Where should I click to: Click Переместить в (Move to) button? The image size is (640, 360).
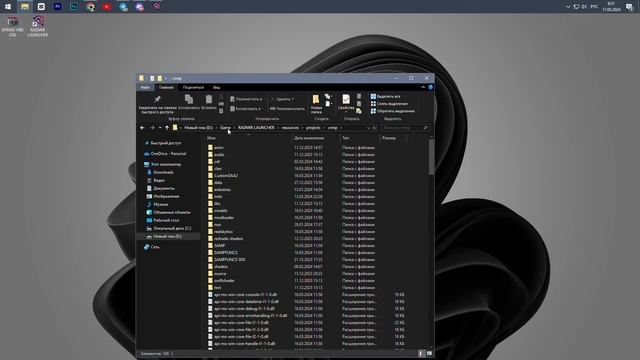[x=246, y=99]
